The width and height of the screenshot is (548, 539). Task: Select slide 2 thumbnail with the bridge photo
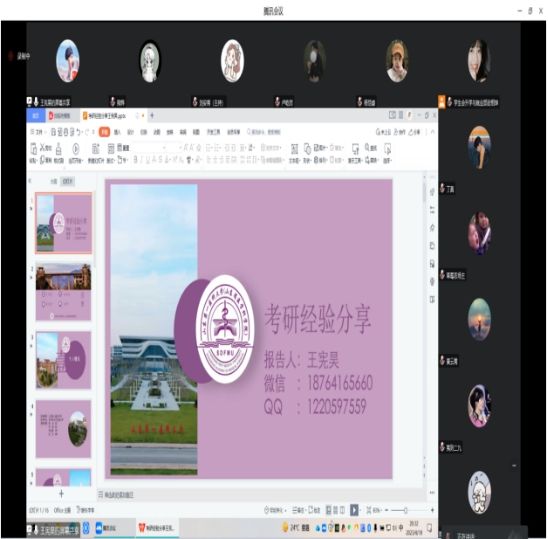63,292
